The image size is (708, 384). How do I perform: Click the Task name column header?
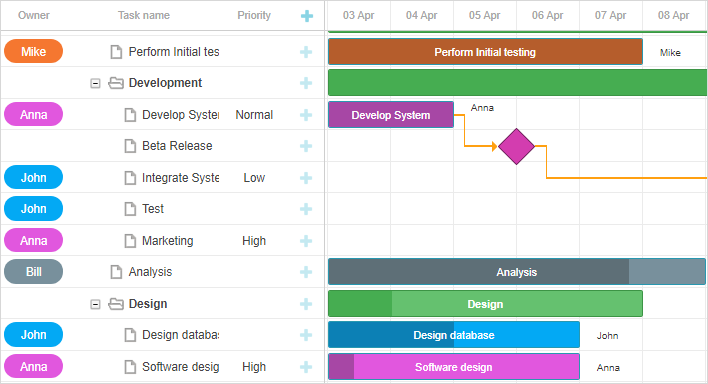(144, 15)
